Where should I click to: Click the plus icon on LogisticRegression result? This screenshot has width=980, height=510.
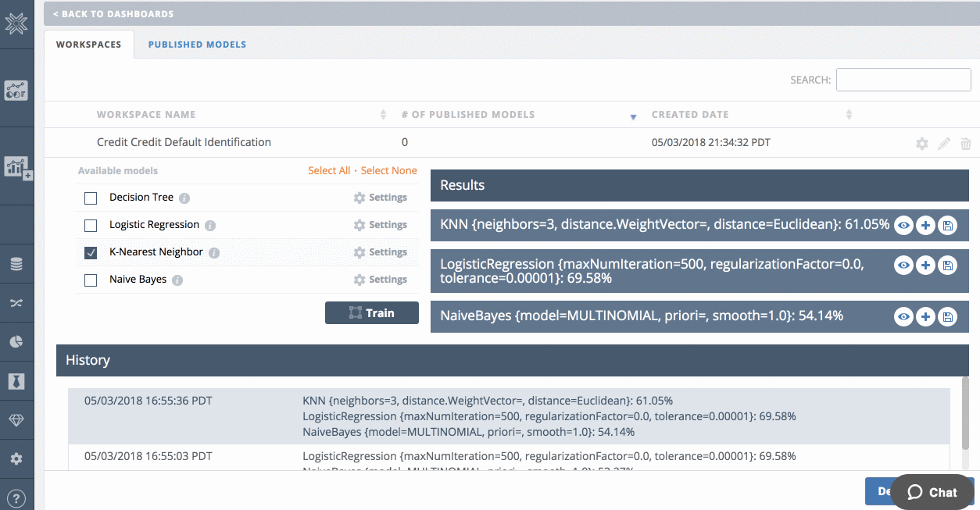pyautogui.click(x=925, y=266)
